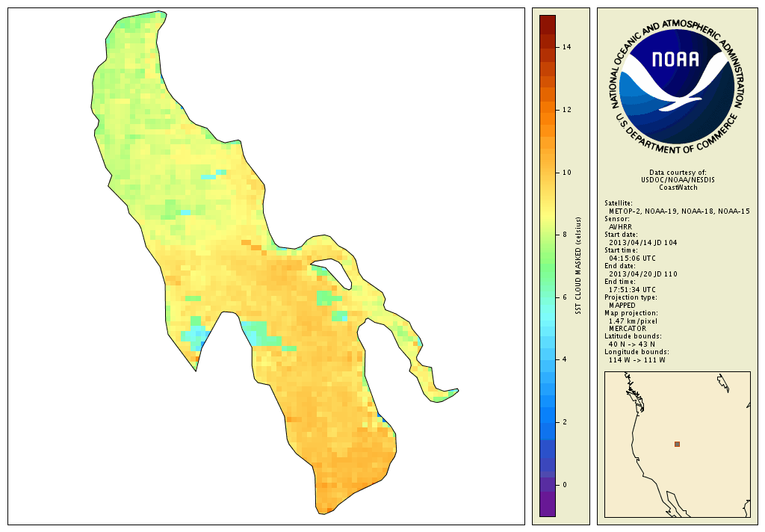Screen dimensions: 765x532
Task: Click the 'Start date:' label
Action: click(621, 235)
